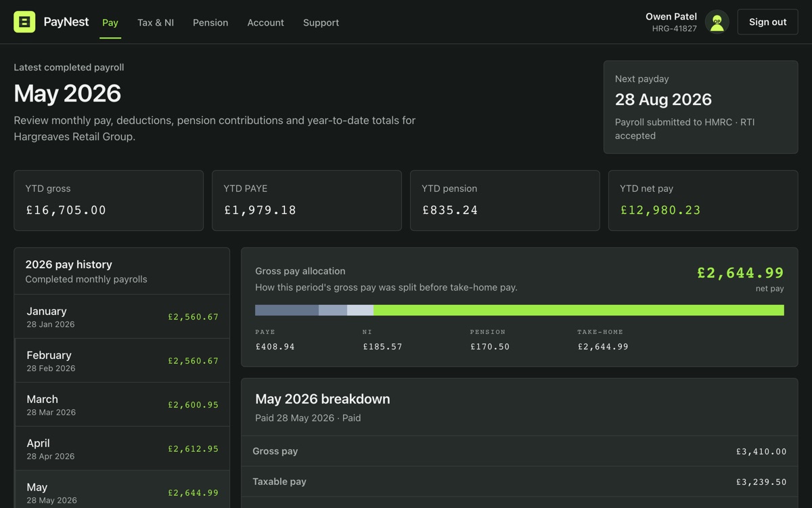
Task: Open the Account tab
Action: [265, 22]
